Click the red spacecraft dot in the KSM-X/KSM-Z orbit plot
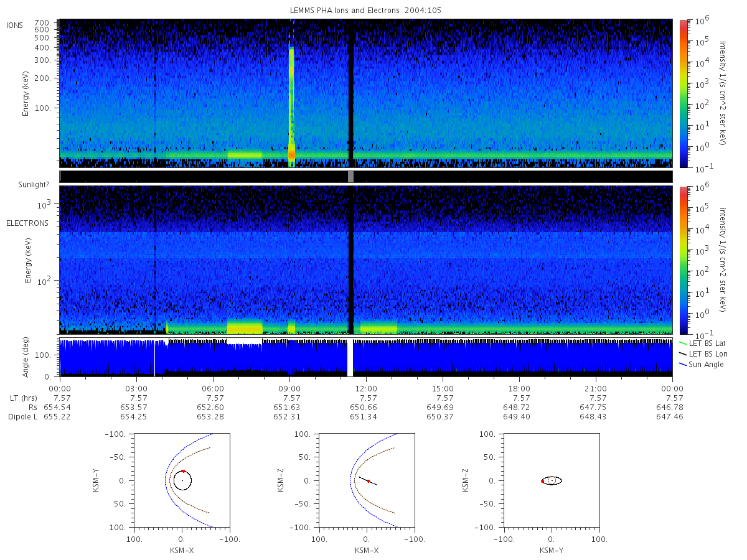Viewport: 747px width, 560px height. pos(369,481)
